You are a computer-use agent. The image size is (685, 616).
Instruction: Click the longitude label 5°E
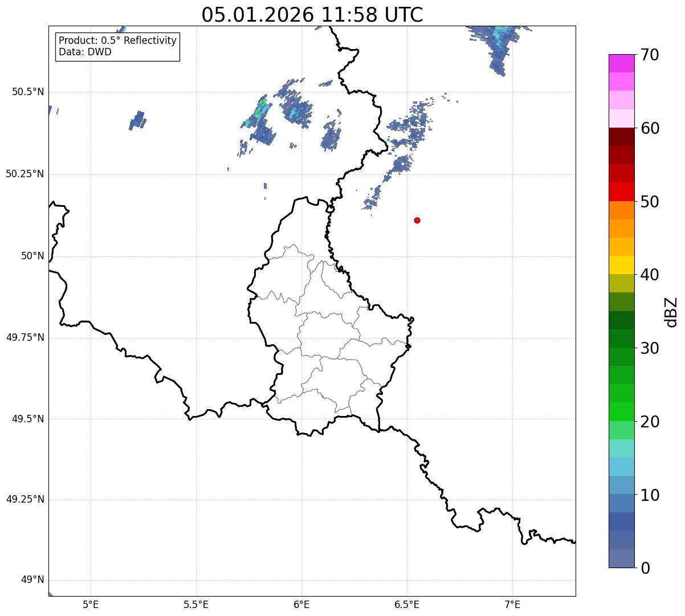[91, 604]
